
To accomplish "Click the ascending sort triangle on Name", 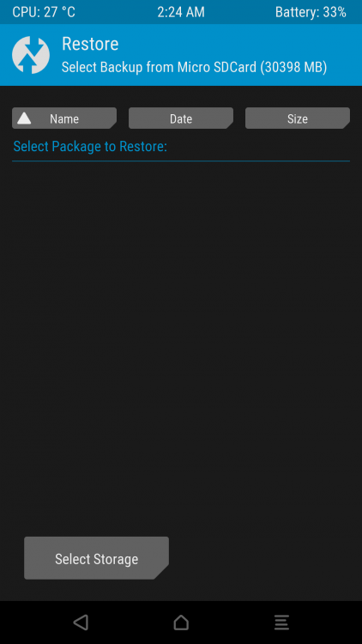I will pos(24,118).
